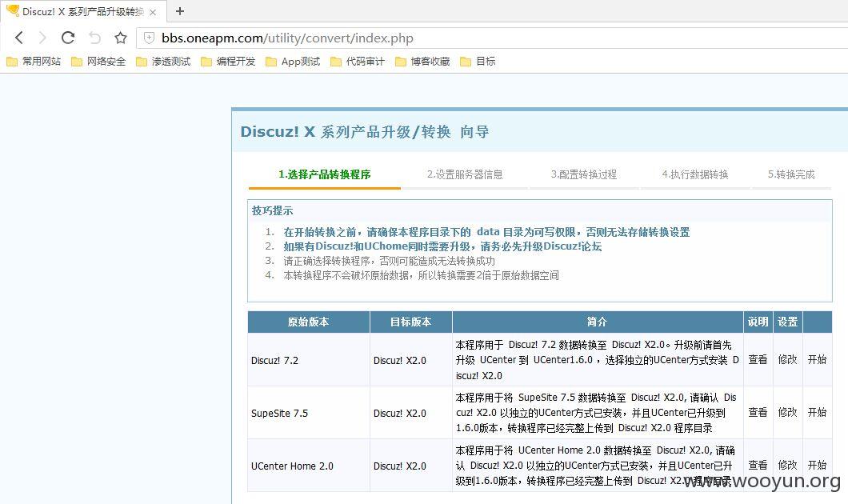This screenshot has width=848, height=504.
Task: Click 开始 for SupeSite 7.5 row
Action: [817, 413]
